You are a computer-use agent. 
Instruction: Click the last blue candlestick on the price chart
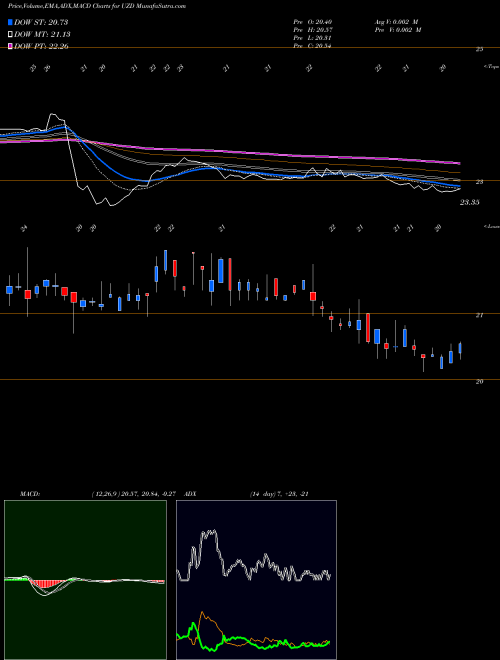pos(460,349)
